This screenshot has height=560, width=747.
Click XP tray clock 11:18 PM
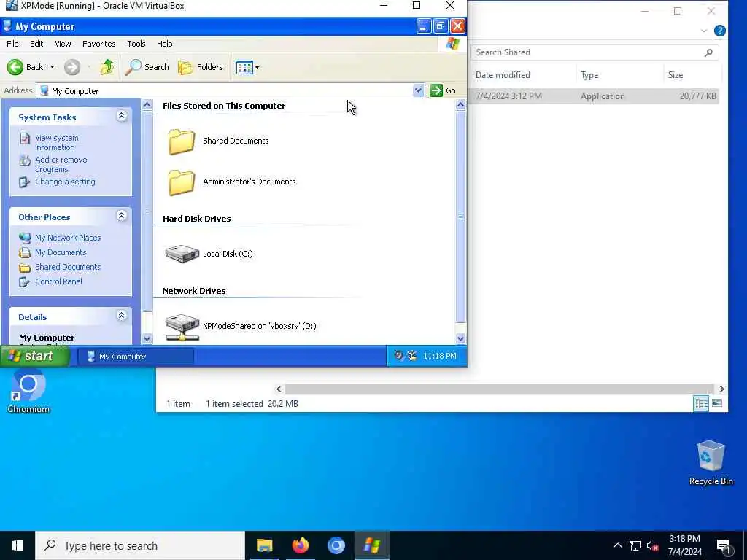point(440,356)
